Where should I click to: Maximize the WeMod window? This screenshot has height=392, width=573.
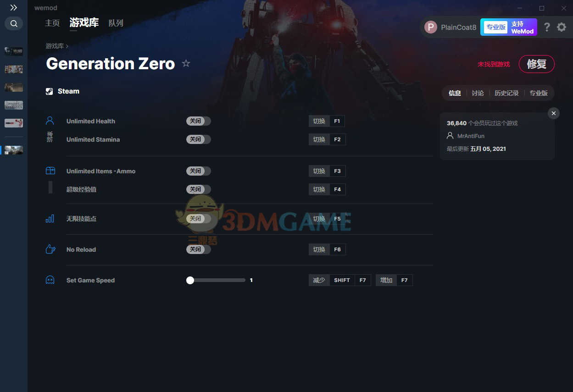pyautogui.click(x=542, y=8)
